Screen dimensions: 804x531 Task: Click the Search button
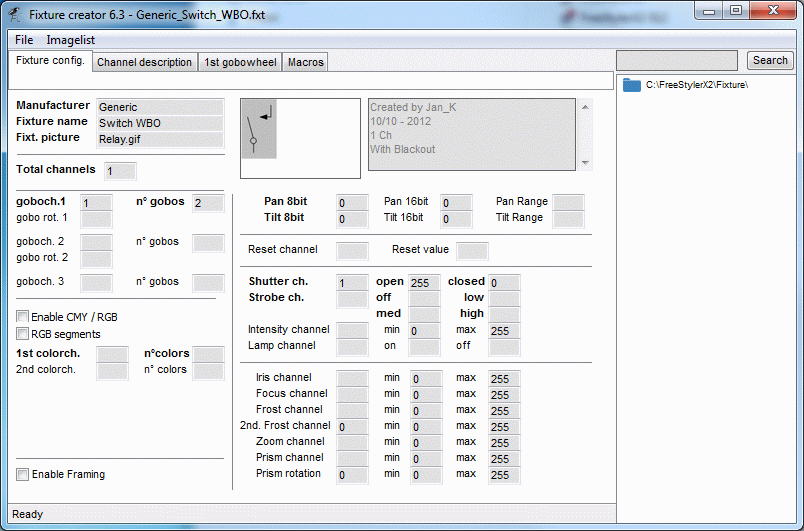[x=770, y=60]
